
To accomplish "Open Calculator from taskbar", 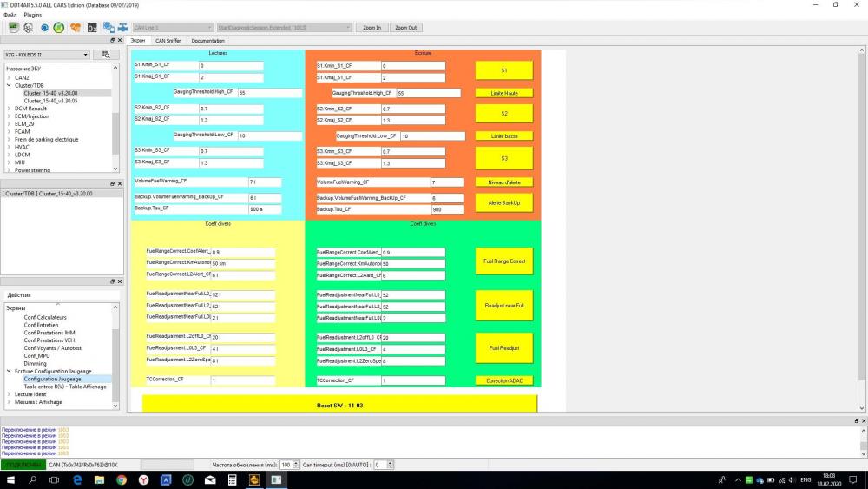I will pos(233,479).
